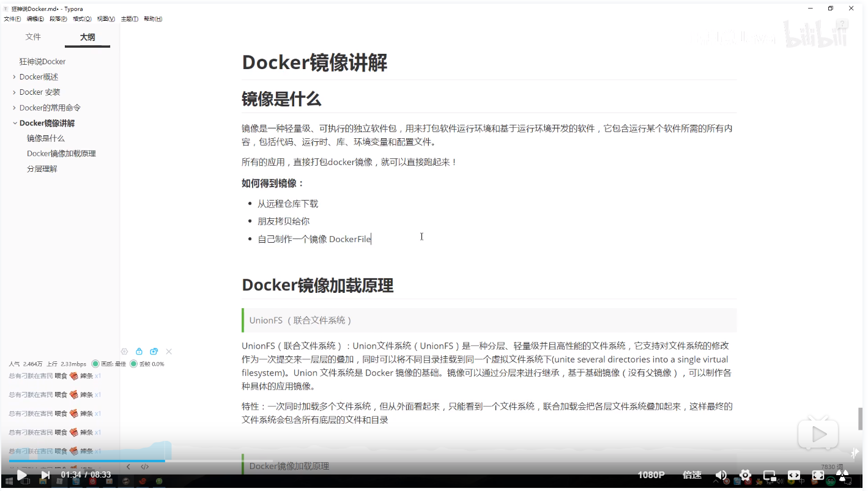Expand the Docker的常用命令 outline chevron
This screenshot has width=868, height=491.
(14, 108)
